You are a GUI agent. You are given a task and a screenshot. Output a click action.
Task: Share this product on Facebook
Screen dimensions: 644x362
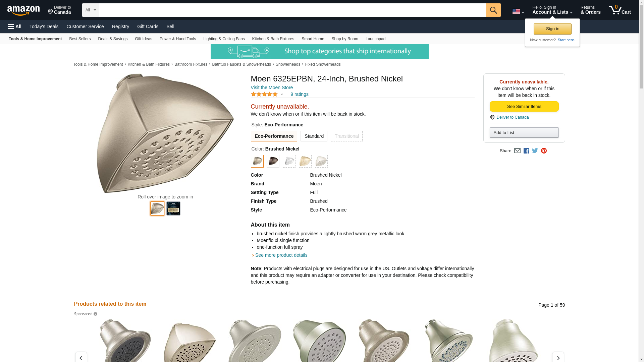pyautogui.click(x=526, y=151)
